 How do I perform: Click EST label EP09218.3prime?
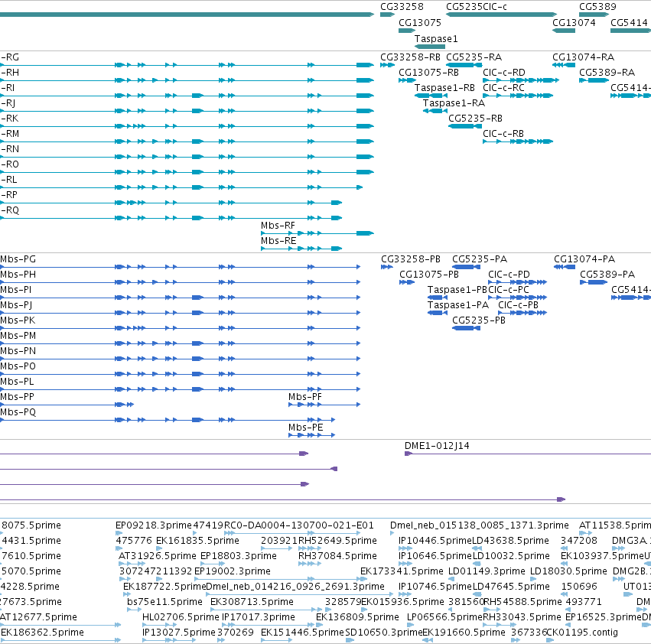click(x=154, y=525)
